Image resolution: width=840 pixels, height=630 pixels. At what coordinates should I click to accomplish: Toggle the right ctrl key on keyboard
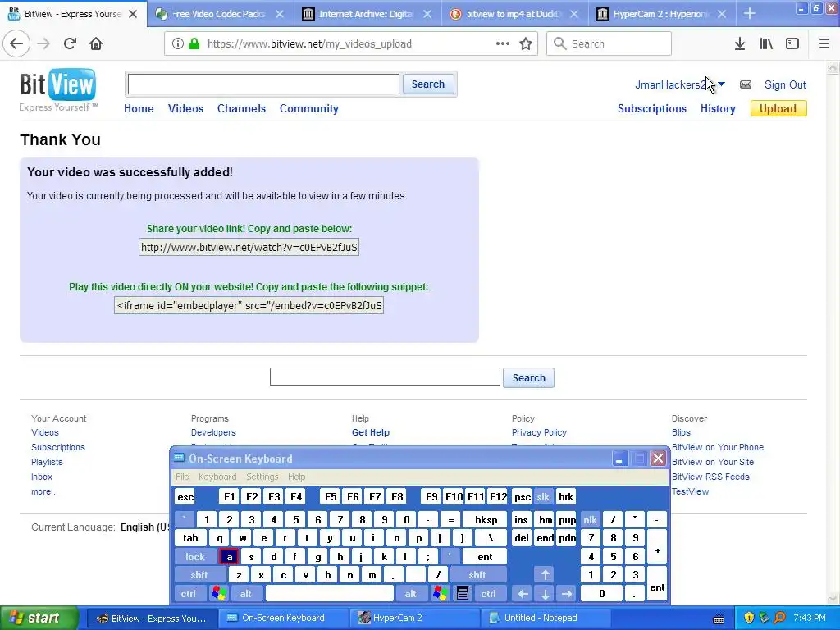pyautogui.click(x=489, y=594)
